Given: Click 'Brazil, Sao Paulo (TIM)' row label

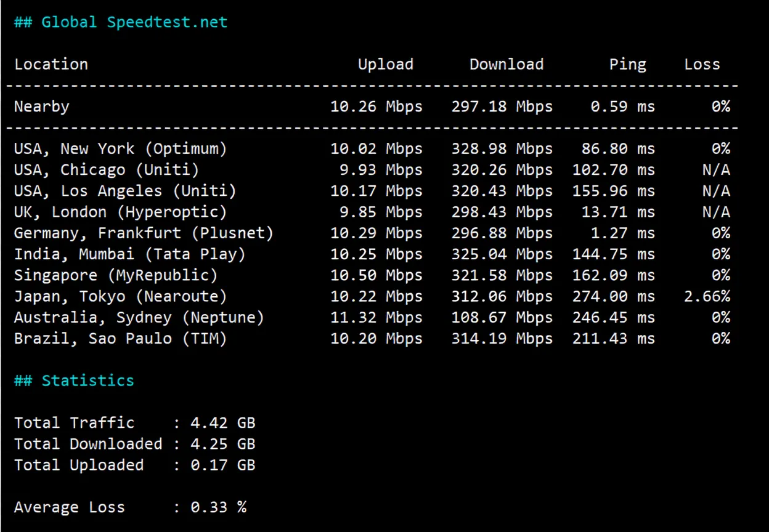Looking at the screenshot, I should point(121,338).
